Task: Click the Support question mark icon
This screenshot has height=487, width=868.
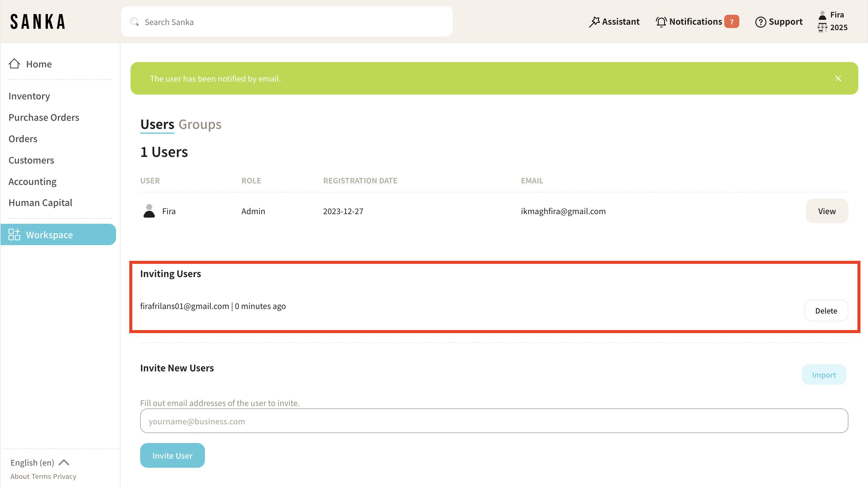Action: click(760, 22)
